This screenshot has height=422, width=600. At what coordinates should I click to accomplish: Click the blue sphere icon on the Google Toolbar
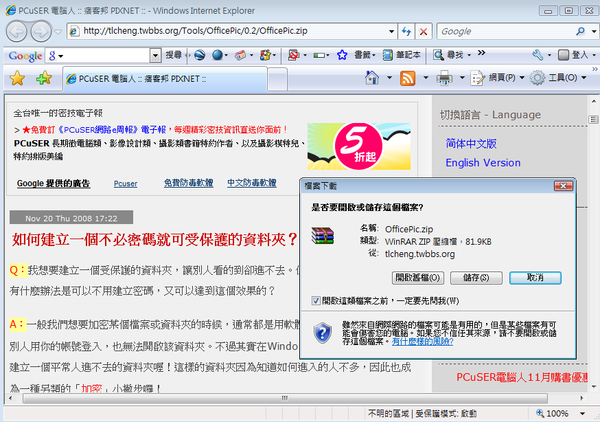click(x=217, y=55)
